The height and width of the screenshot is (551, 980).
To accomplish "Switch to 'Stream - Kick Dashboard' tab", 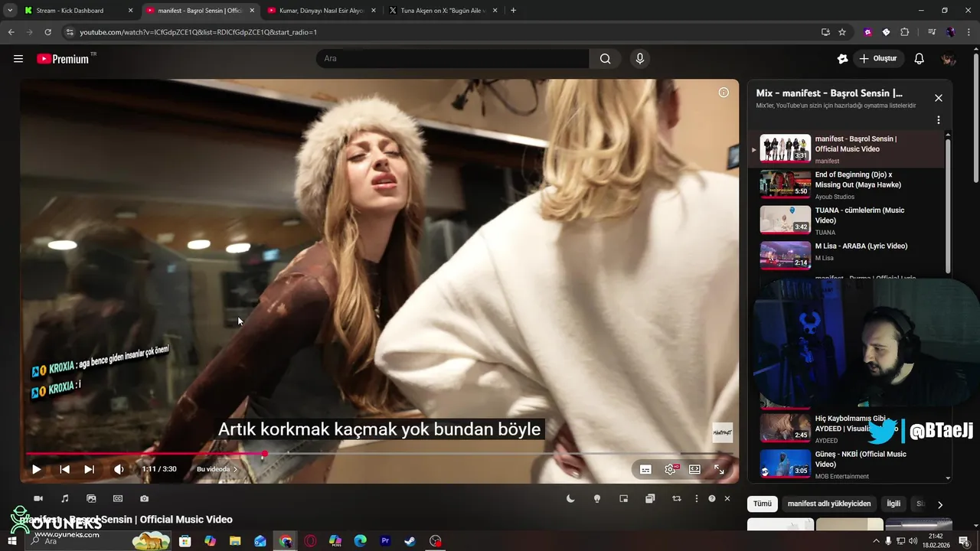I will (78, 11).
